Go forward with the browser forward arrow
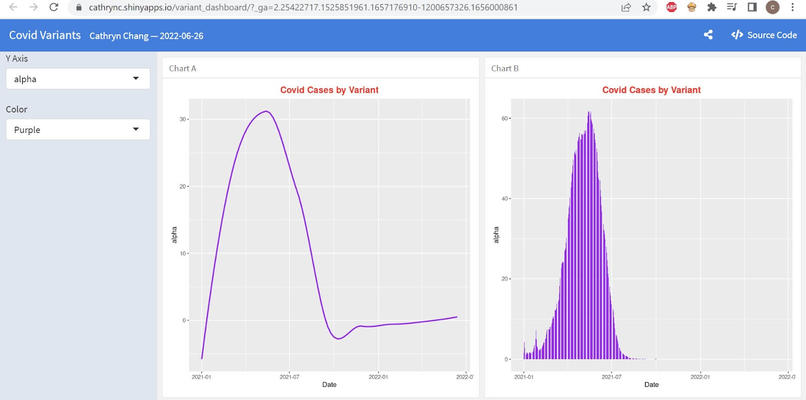 (x=33, y=7)
